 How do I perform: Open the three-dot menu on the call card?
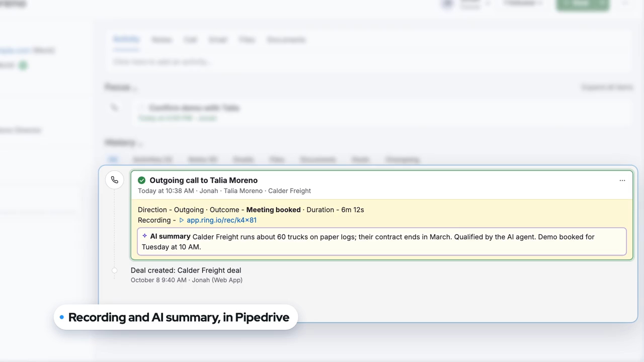622,180
